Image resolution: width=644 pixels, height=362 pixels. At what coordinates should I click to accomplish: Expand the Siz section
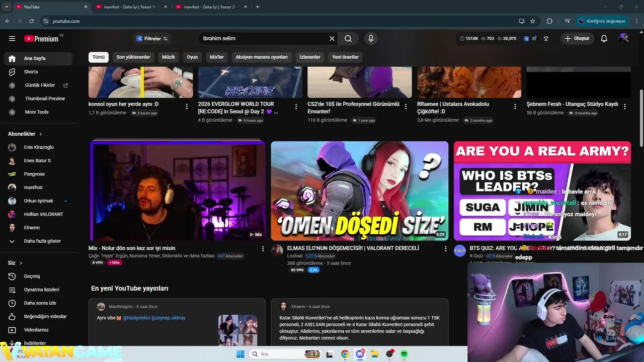15,263
